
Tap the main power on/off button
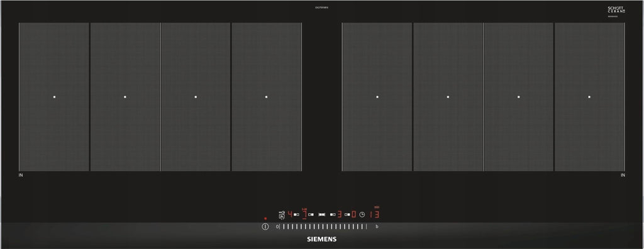point(265,226)
